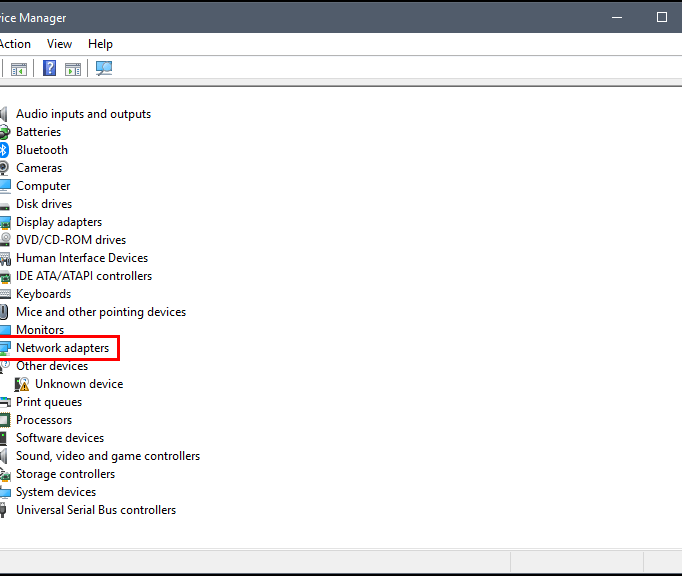Screen dimensions: 682x576
Task: Select the Monitors category
Action: (x=40, y=330)
